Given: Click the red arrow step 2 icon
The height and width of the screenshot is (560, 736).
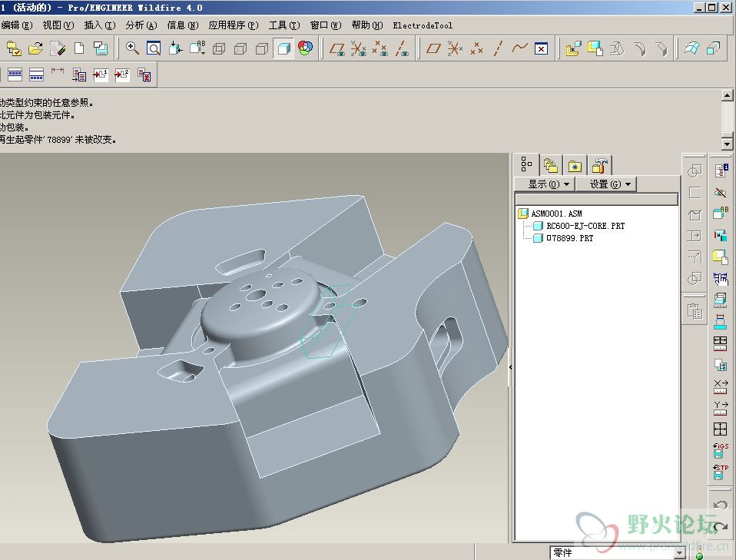Looking at the screenshot, I should point(122,75).
